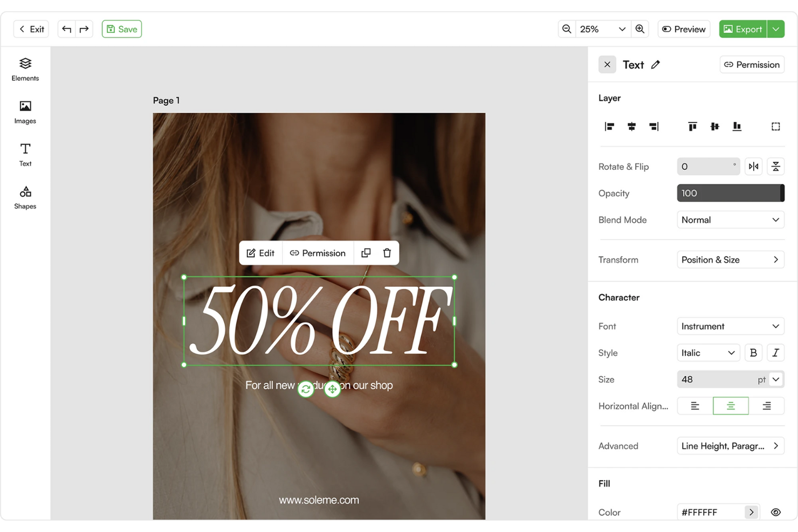Expand Advanced Line Height options

click(x=731, y=446)
